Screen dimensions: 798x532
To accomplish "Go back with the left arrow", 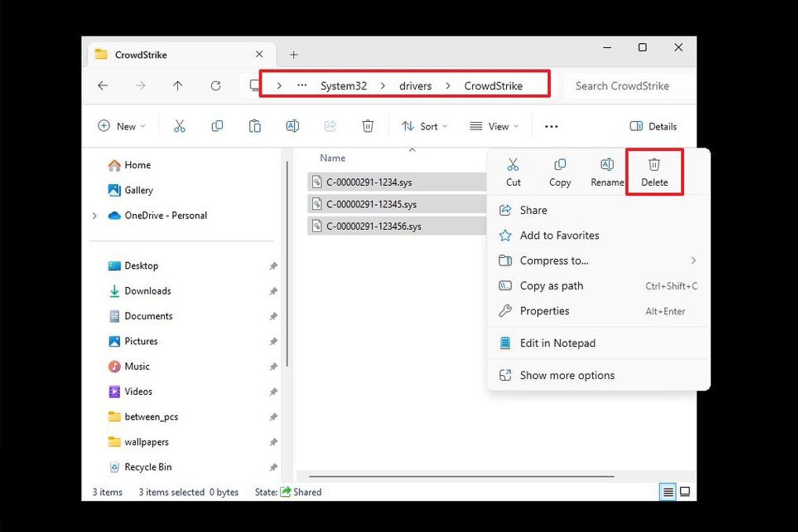I will click(x=103, y=86).
